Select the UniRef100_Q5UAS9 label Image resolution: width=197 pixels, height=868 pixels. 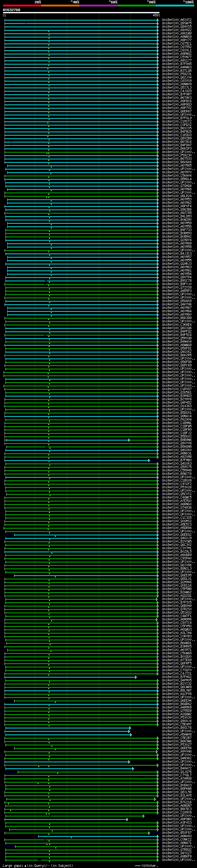point(176,301)
